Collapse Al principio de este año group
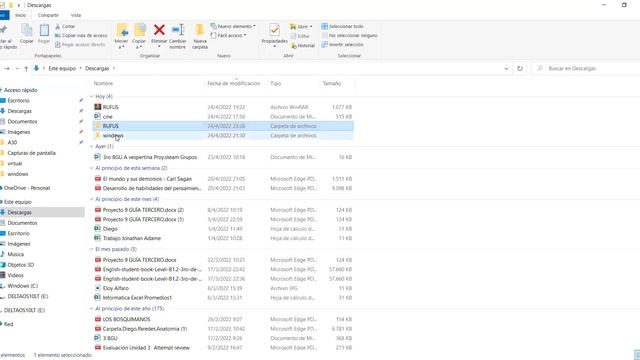This screenshot has width=640, height=360. click(x=91, y=309)
